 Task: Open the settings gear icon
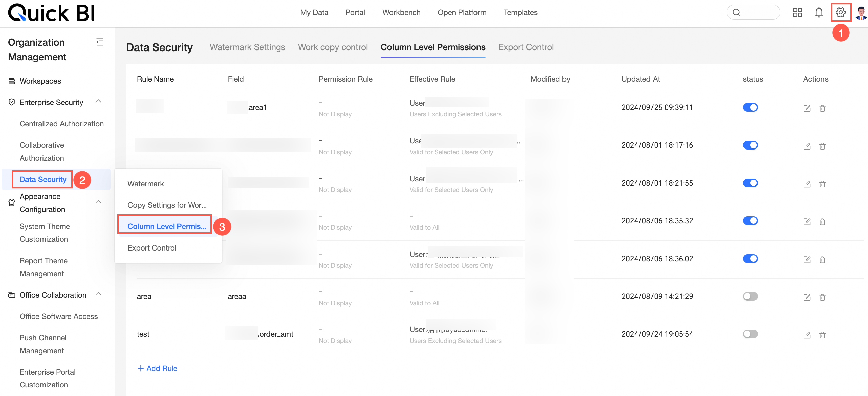pos(840,12)
